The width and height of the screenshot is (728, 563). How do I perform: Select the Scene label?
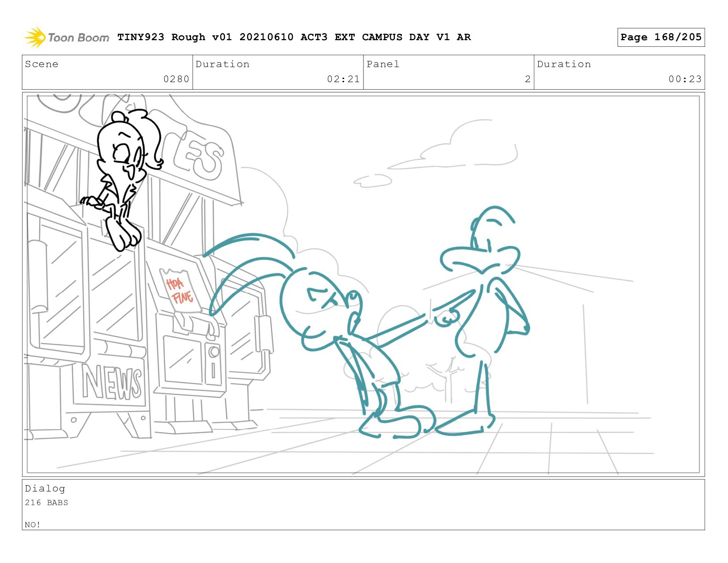click(41, 64)
